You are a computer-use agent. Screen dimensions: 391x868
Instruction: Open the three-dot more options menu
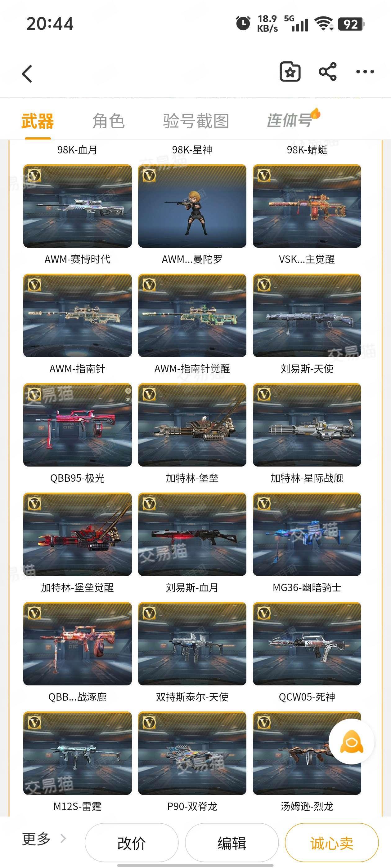[x=365, y=71]
